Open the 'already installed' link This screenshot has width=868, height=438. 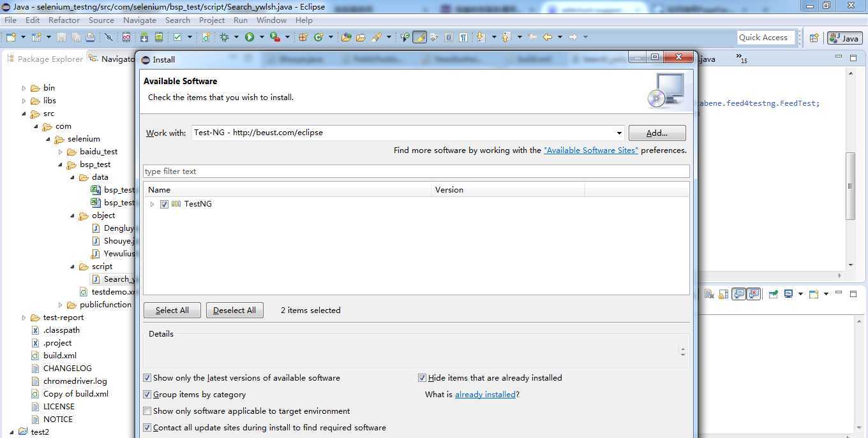[x=485, y=395]
